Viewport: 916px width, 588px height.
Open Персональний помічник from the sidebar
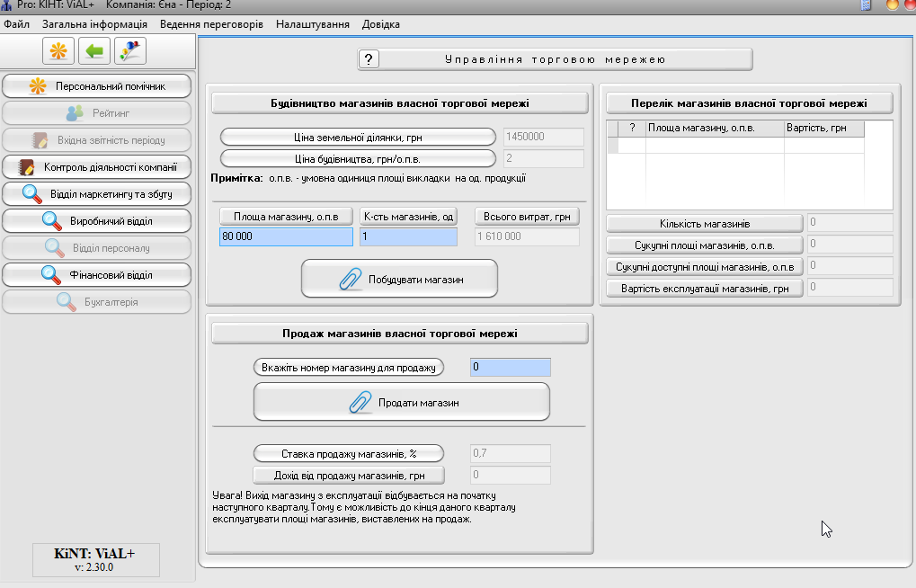(x=97, y=86)
